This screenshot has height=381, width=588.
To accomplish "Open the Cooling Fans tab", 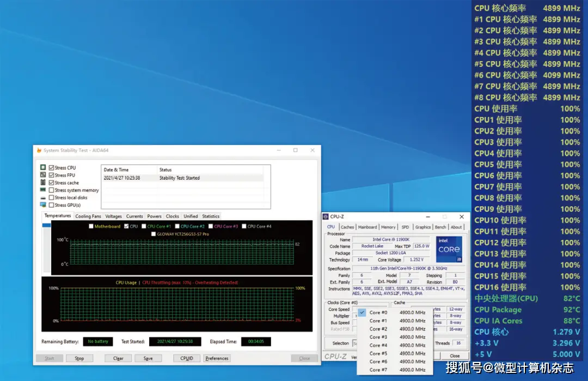I will click(x=88, y=216).
